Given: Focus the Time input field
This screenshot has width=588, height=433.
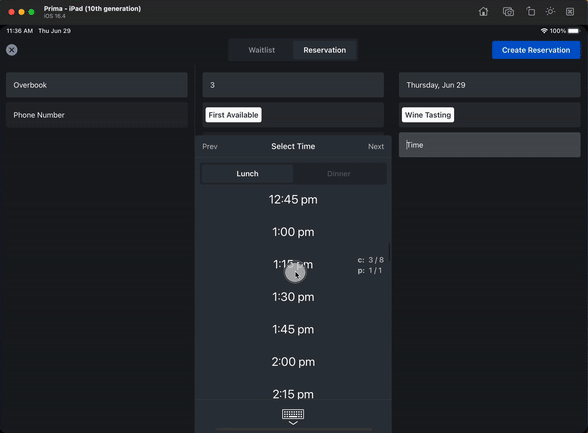Looking at the screenshot, I should [489, 145].
